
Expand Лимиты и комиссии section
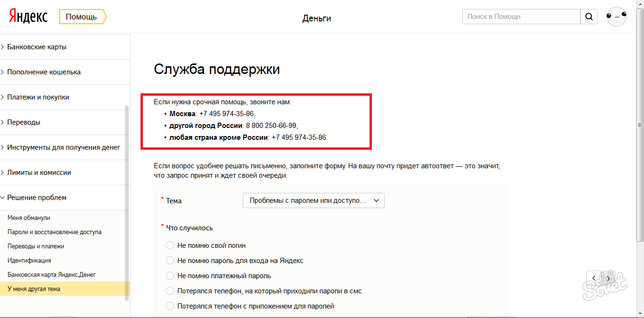point(65,173)
